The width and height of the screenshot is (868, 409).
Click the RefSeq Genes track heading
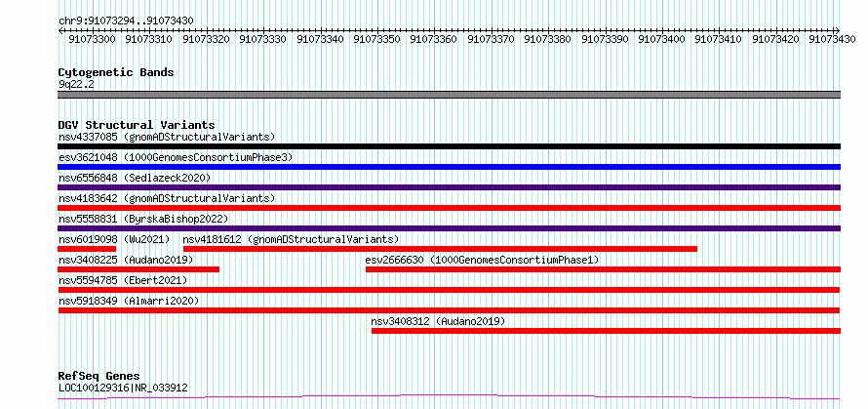(x=99, y=376)
